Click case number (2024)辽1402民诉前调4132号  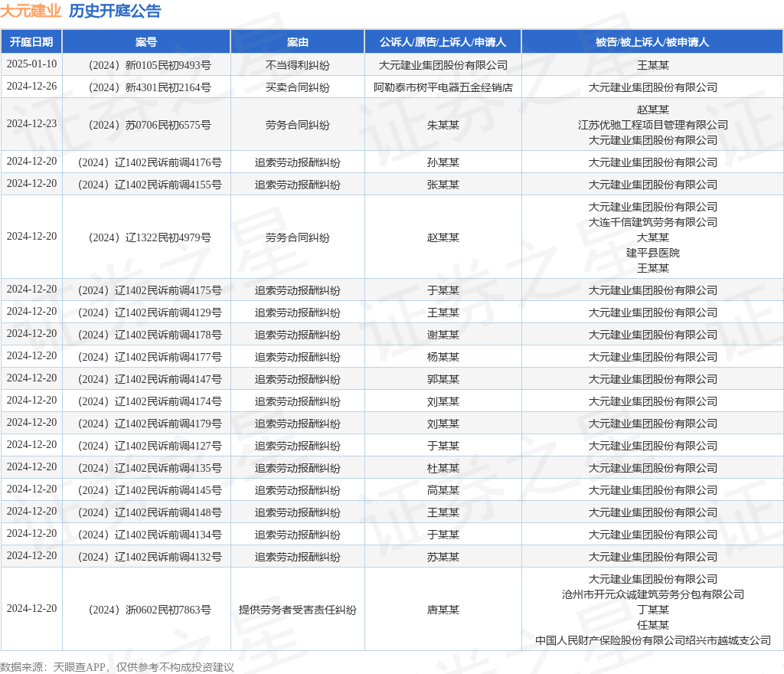pos(149,557)
